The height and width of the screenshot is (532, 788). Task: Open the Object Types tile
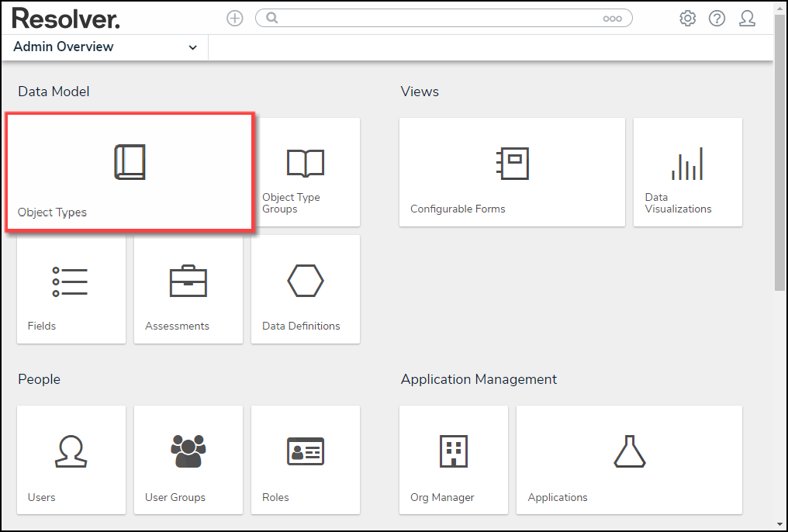click(x=130, y=172)
